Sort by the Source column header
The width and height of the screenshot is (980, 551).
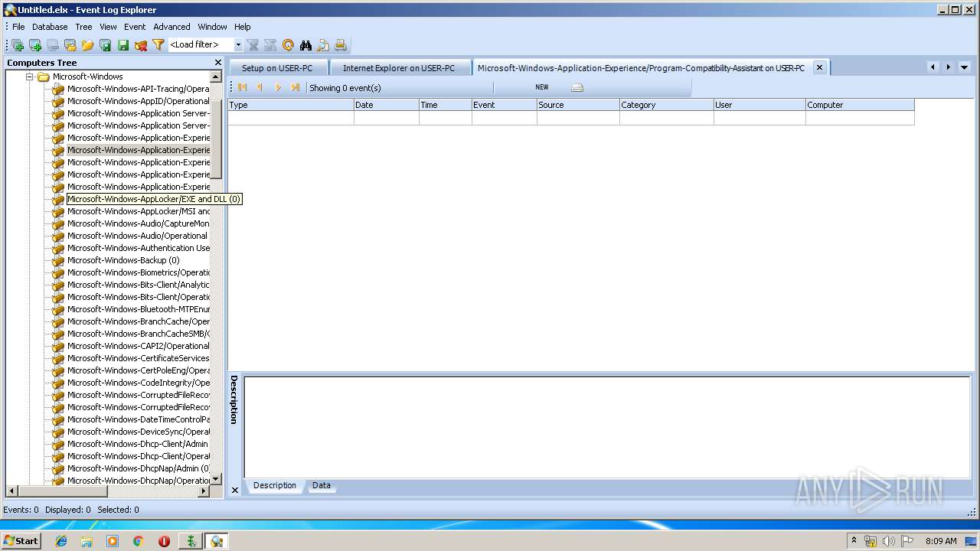(578, 105)
